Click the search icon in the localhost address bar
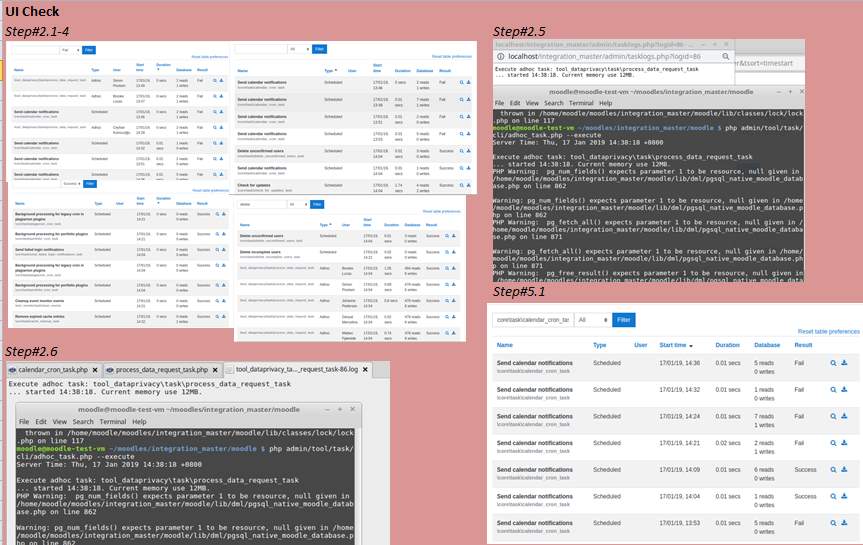Screen dimensions: 863x545 [x=726, y=56]
